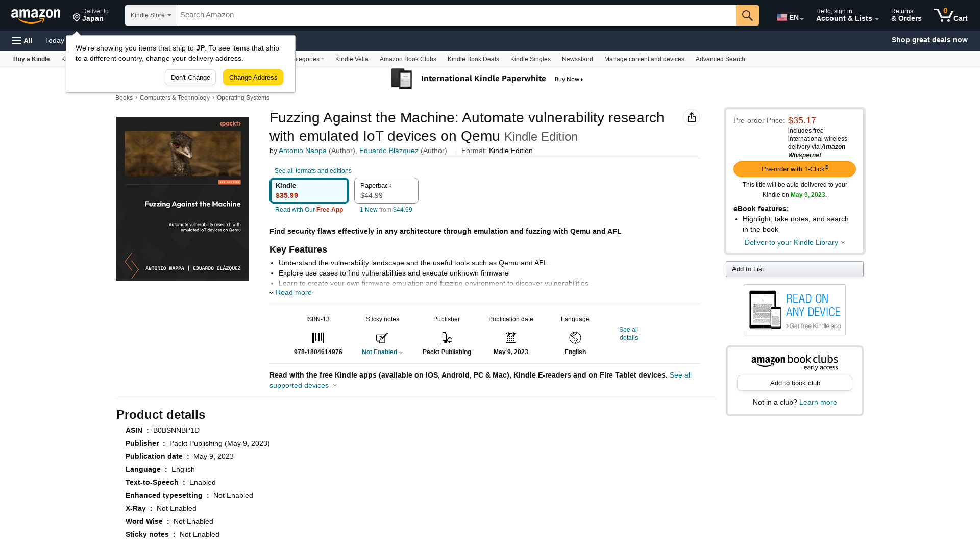Screen dimensions: 980x551
Task: Click Pre-order with 1-Click button
Action: point(795,169)
